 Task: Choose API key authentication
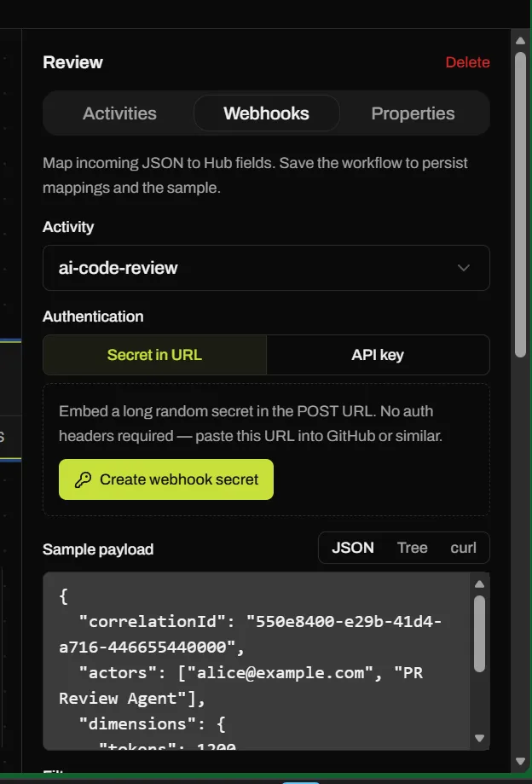coord(378,355)
